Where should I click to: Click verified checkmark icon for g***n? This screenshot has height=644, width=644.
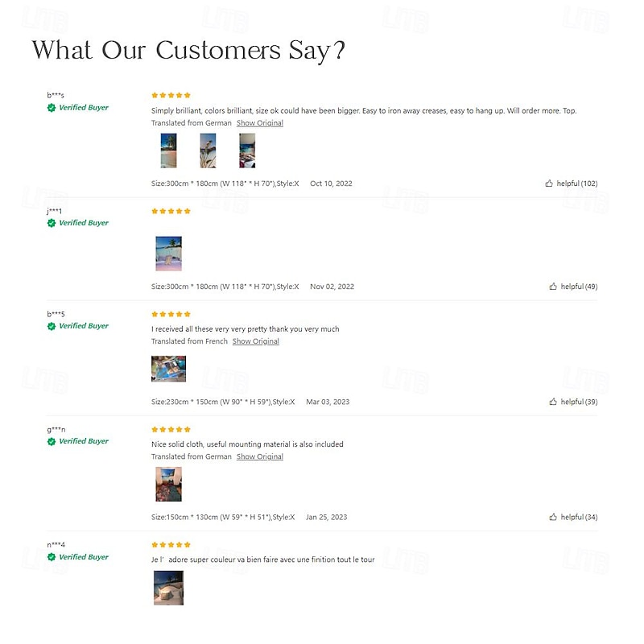coord(52,441)
